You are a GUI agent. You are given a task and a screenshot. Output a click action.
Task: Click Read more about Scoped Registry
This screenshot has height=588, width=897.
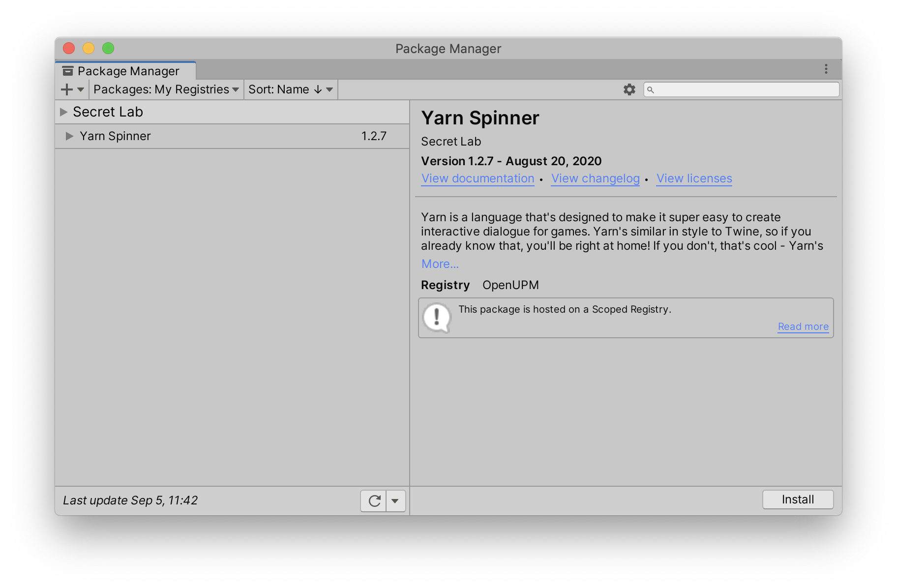pos(803,326)
